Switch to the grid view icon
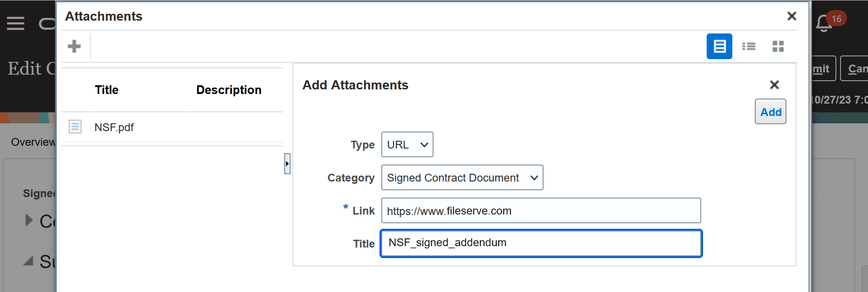 778,46
